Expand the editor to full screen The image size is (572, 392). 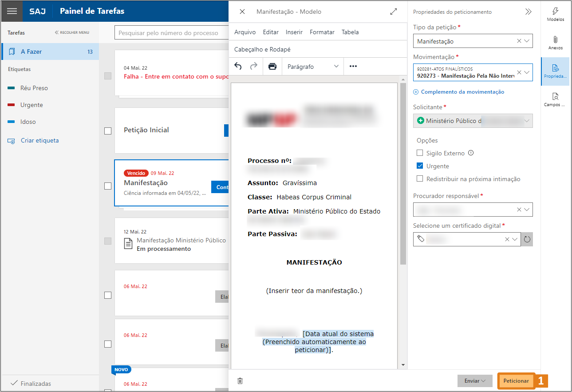(x=394, y=12)
